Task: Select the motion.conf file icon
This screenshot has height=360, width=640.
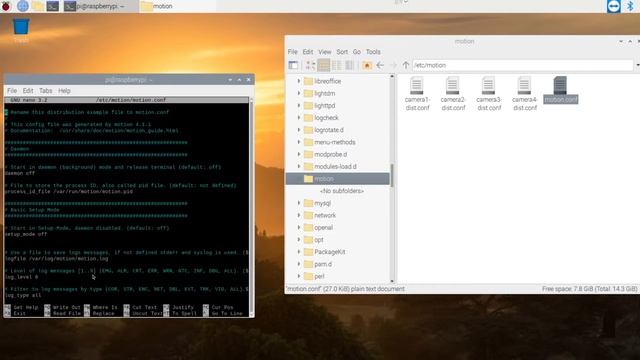Action: tap(560, 90)
